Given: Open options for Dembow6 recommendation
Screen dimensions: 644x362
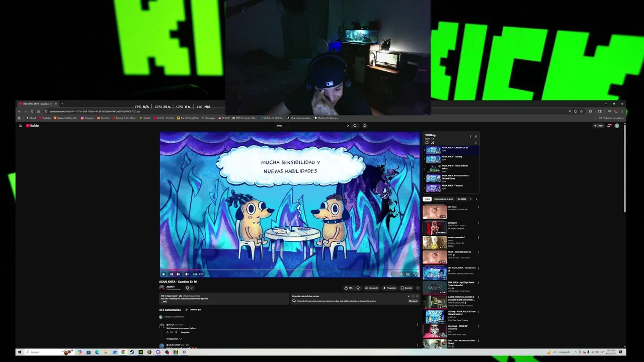Looking at the screenshot, I should [x=478, y=223].
